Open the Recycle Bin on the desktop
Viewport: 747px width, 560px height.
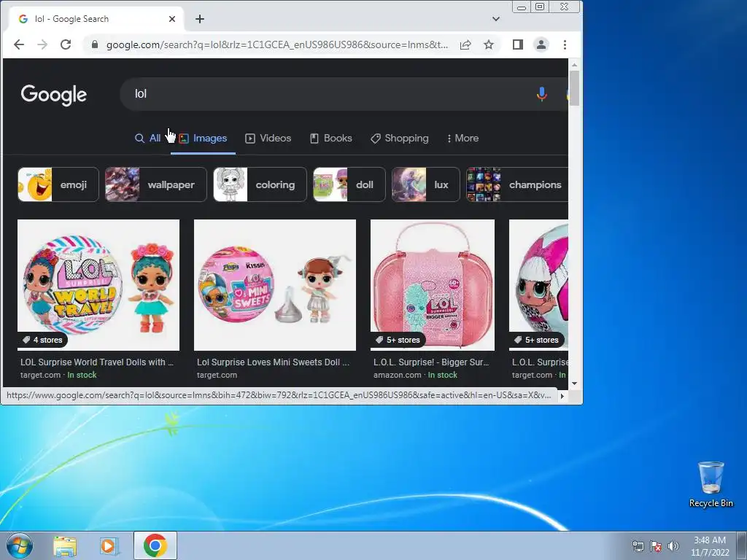711,485
